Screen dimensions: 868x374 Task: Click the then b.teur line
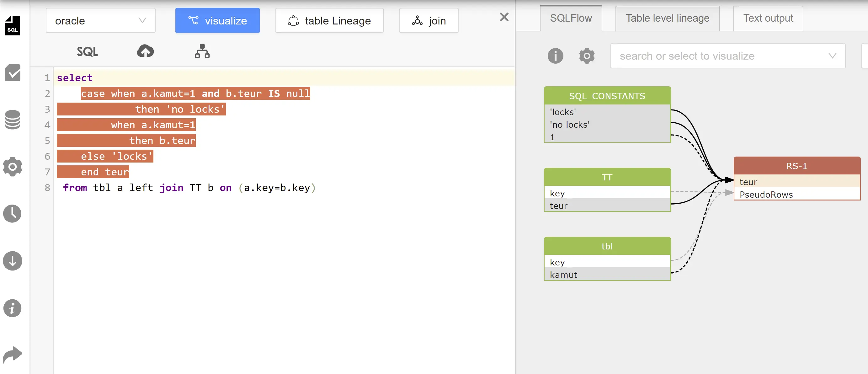pos(162,141)
